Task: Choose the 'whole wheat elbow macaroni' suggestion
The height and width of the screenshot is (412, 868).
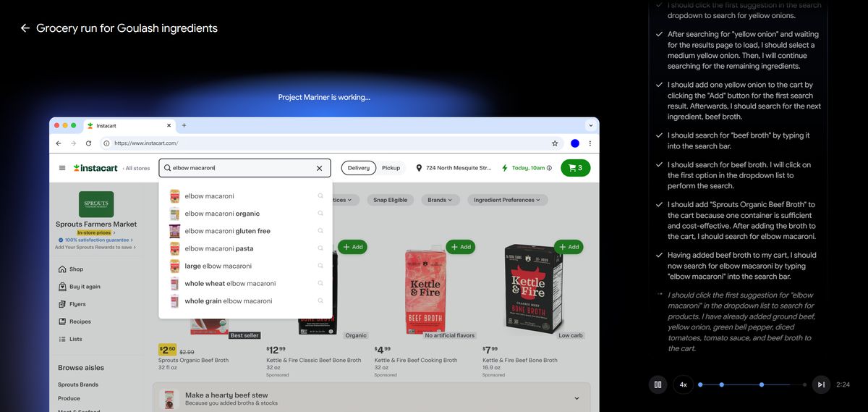Action: point(245,283)
